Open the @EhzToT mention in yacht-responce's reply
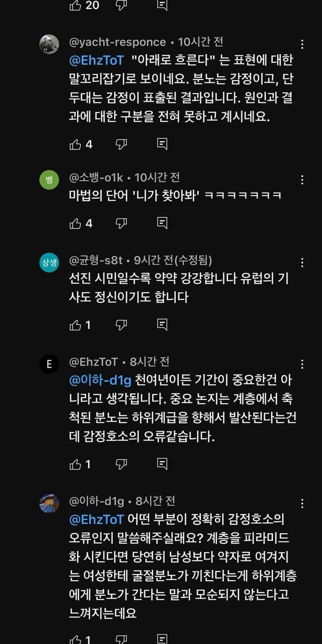 tap(96, 61)
